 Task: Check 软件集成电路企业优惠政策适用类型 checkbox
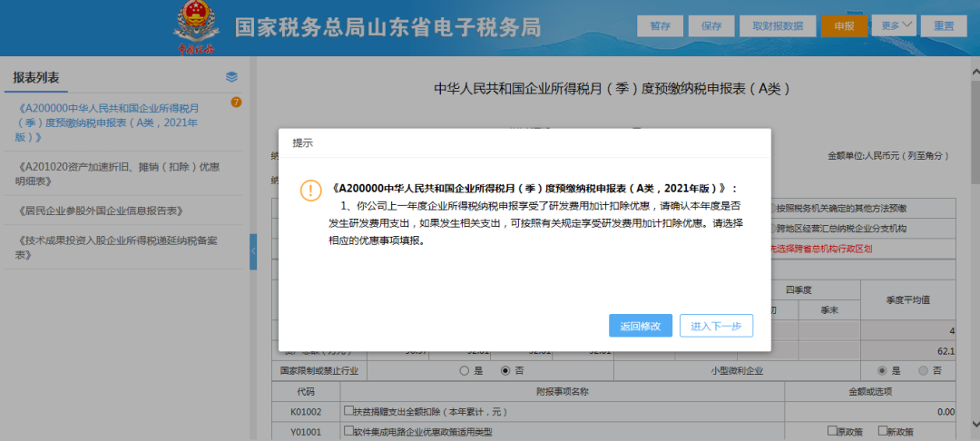coord(348,430)
